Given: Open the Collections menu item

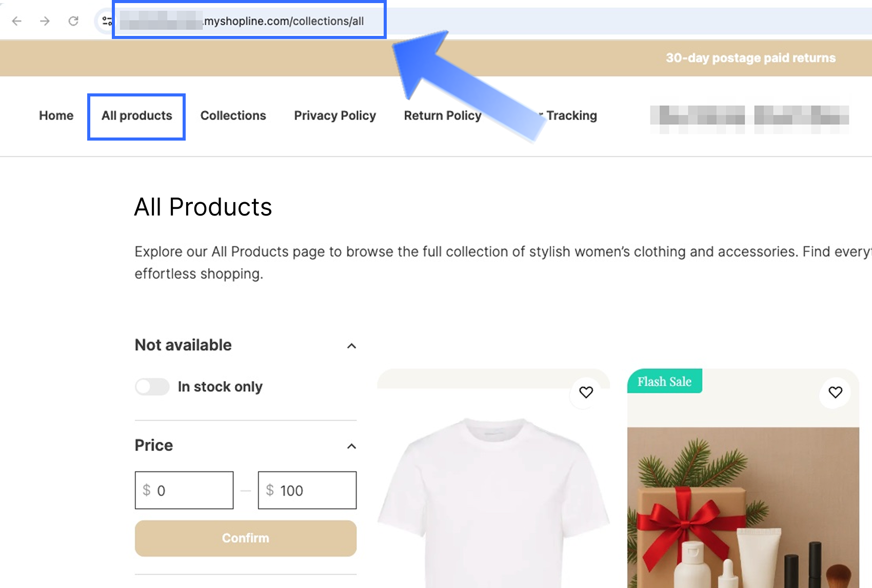Looking at the screenshot, I should click(x=233, y=116).
